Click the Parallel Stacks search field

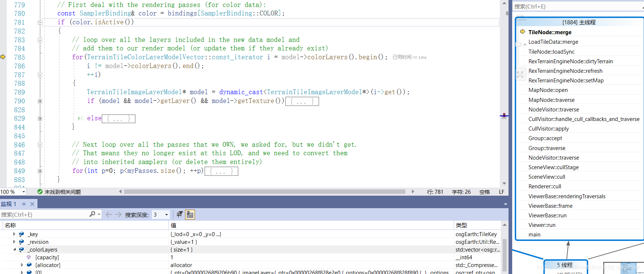point(578,6)
